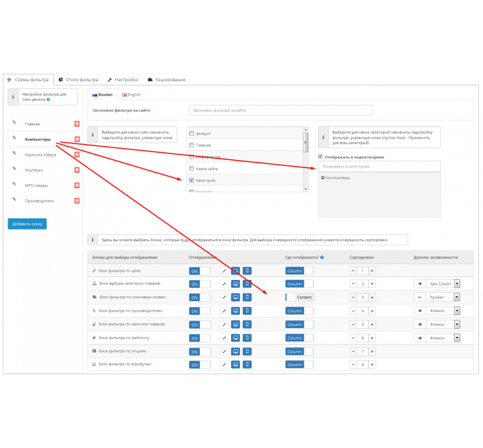
Task: Click Заголовок фильтра на сайте input field
Action: [x=280, y=110]
